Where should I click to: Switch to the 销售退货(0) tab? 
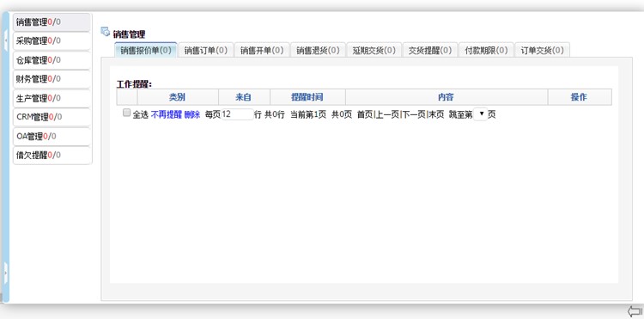318,50
